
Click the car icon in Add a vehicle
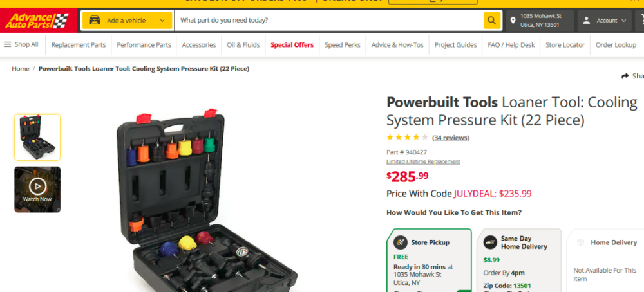coord(95,20)
